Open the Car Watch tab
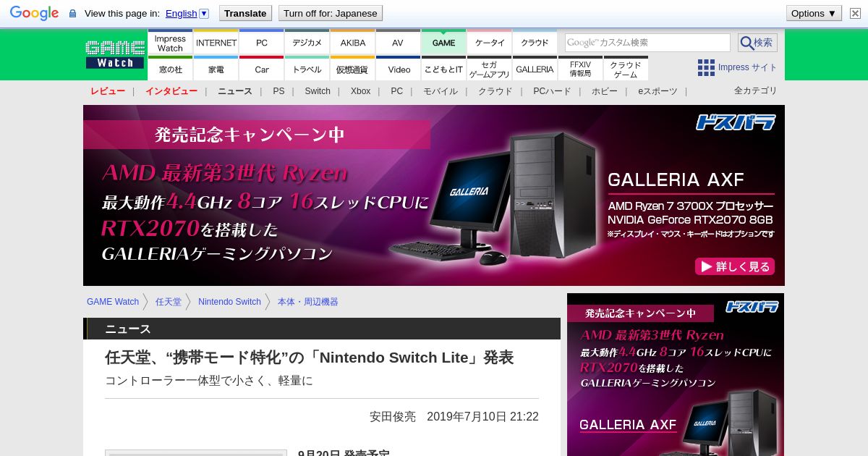The height and width of the screenshot is (456, 868). 262,69
